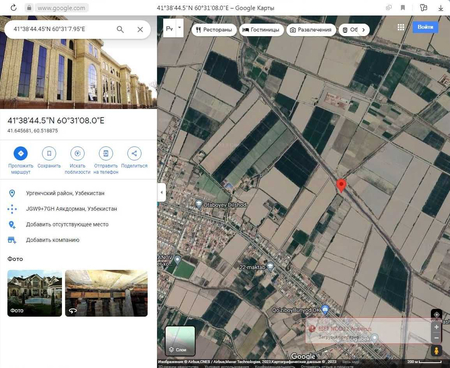The width and height of the screenshot is (450, 368).
Task: Click the Войти sign-in button
Action: point(425,27)
